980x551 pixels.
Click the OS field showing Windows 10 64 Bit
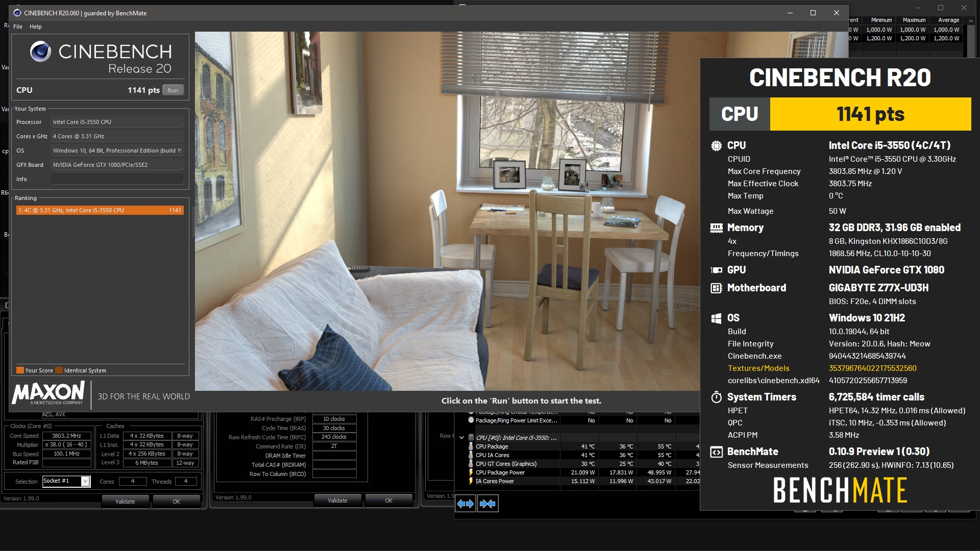click(x=117, y=151)
